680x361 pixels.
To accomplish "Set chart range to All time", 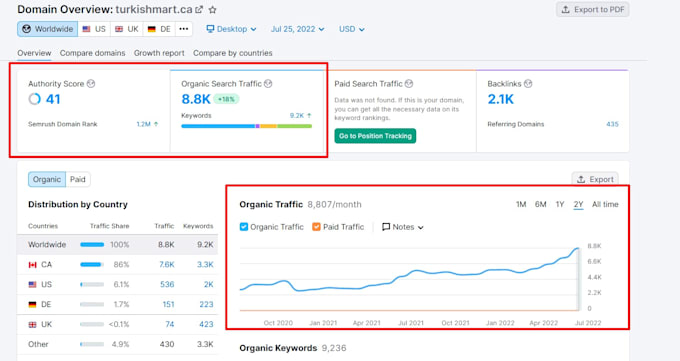I will point(605,204).
